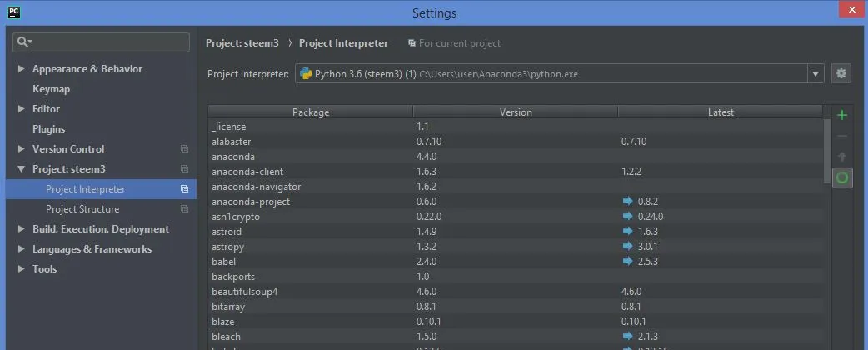
Task: Select the blaze package row
Action: tap(516, 321)
